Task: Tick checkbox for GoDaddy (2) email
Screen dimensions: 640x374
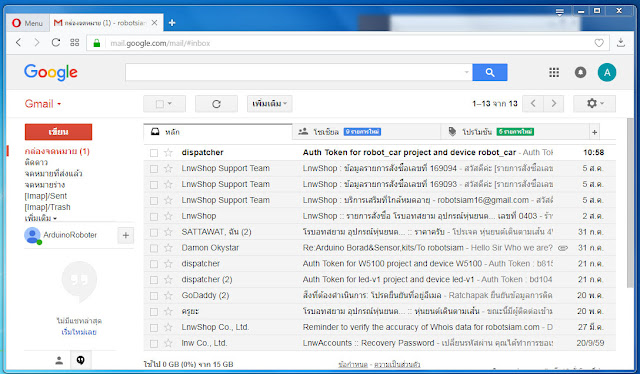Action: point(154,296)
